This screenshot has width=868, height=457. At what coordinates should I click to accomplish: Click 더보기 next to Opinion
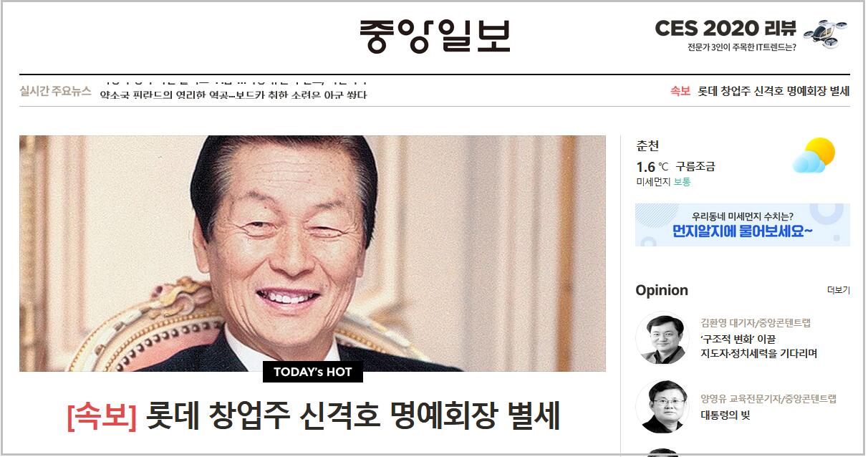[838, 290]
